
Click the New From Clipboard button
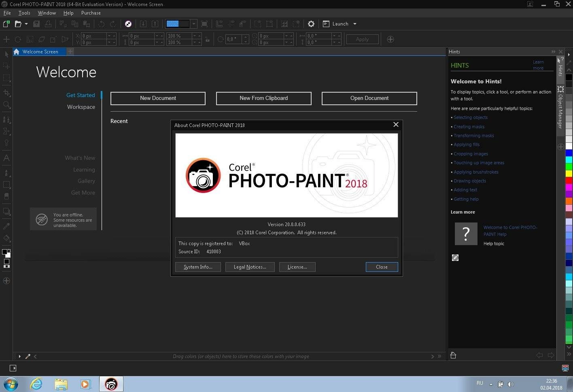point(263,98)
